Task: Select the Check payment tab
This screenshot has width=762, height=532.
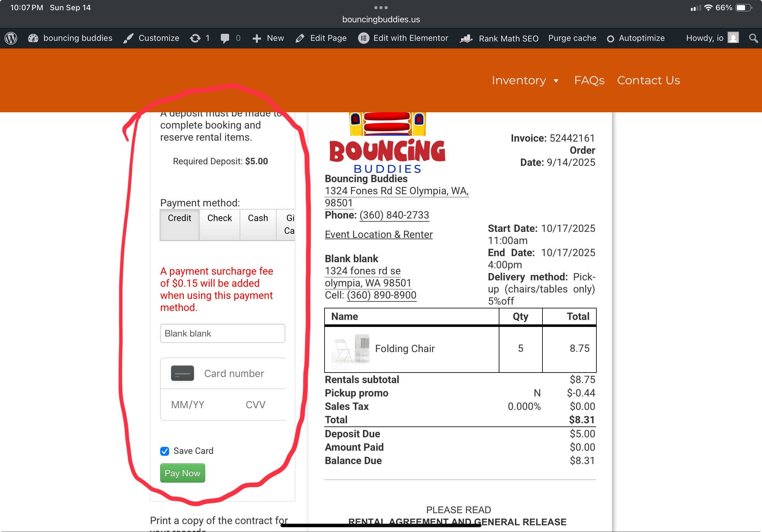Action: pyautogui.click(x=219, y=225)
